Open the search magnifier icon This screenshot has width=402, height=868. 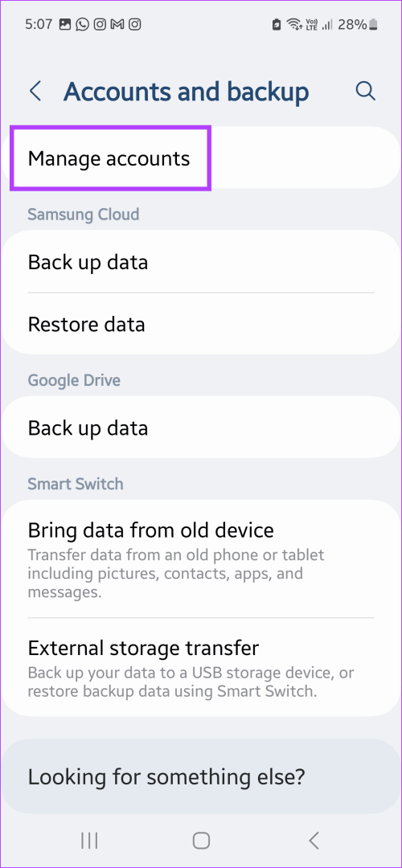[366, 92]
